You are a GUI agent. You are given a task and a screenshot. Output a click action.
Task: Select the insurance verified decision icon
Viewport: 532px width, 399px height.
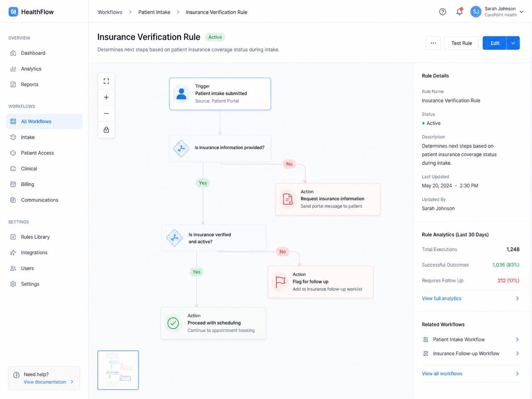(175, 238)
